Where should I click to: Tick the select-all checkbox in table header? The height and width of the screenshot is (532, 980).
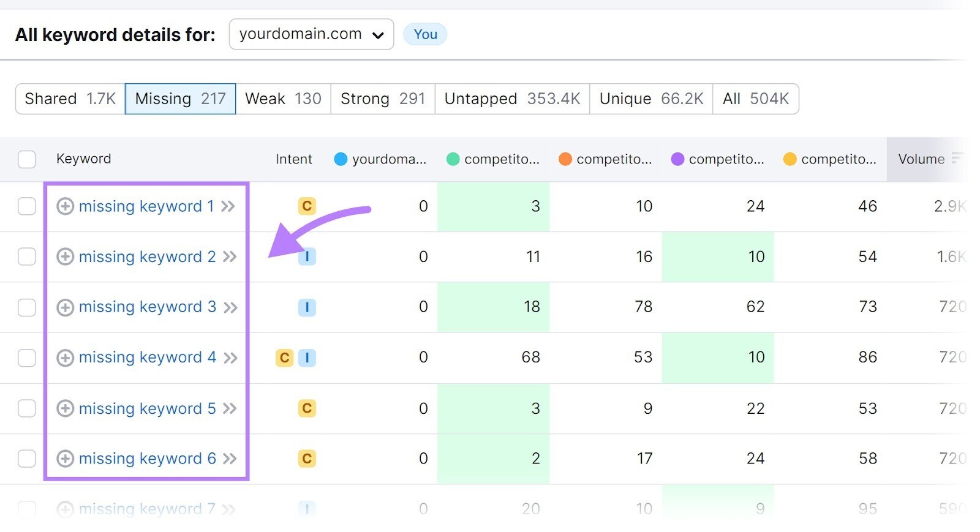27,159
